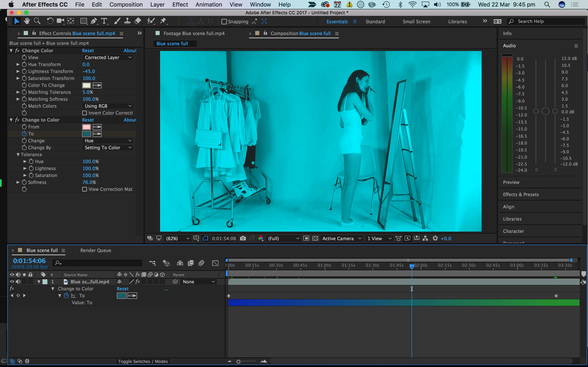Reset the Change Color effect
This screenshot has width=588, height=367.
(88, 51)
